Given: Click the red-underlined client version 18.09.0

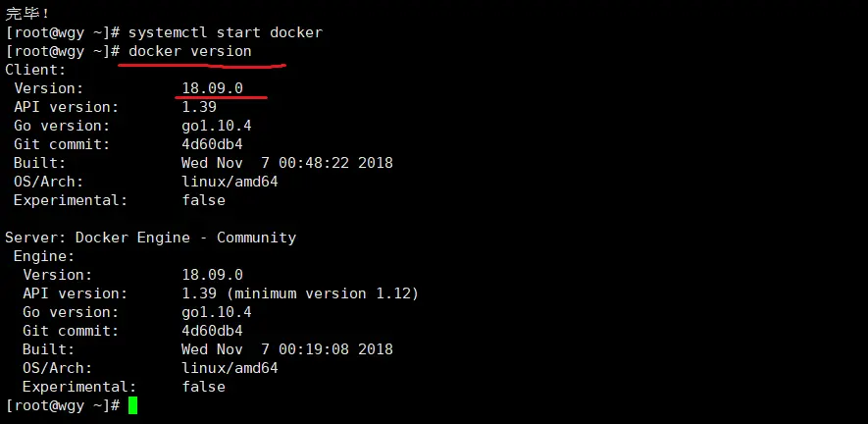Looking at the screenshot, I should (x=212, y=88).
